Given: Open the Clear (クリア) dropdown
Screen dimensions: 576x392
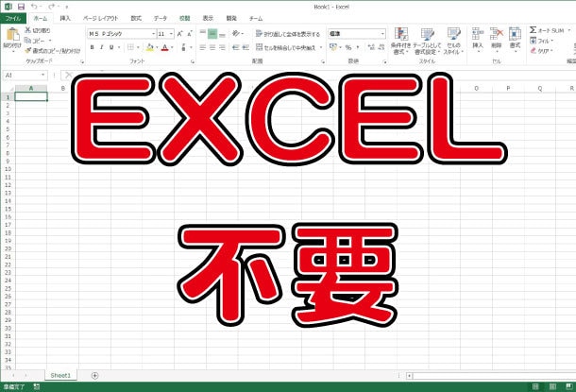Looking at the screenshot, I should 541,51.
